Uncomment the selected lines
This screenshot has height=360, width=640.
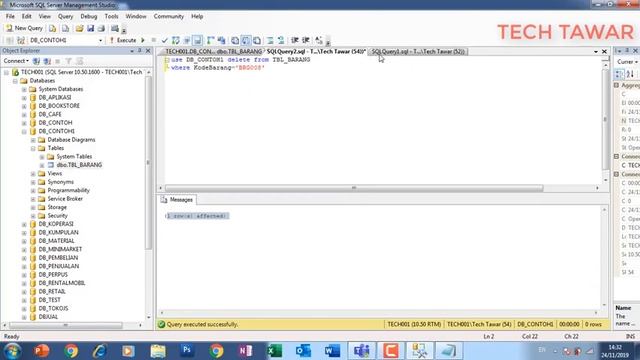(281, 40)
